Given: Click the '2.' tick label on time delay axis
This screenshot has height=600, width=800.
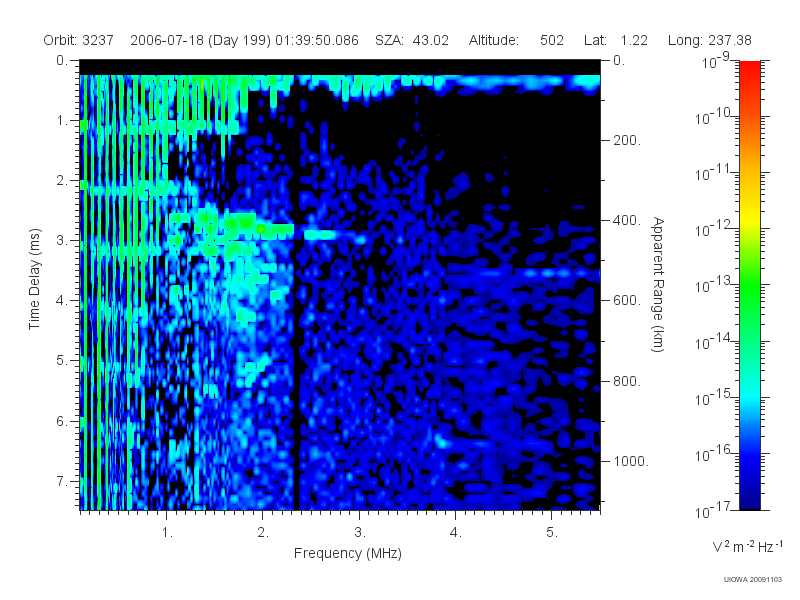Looking at the screenshot, I should tap(62, 181).
